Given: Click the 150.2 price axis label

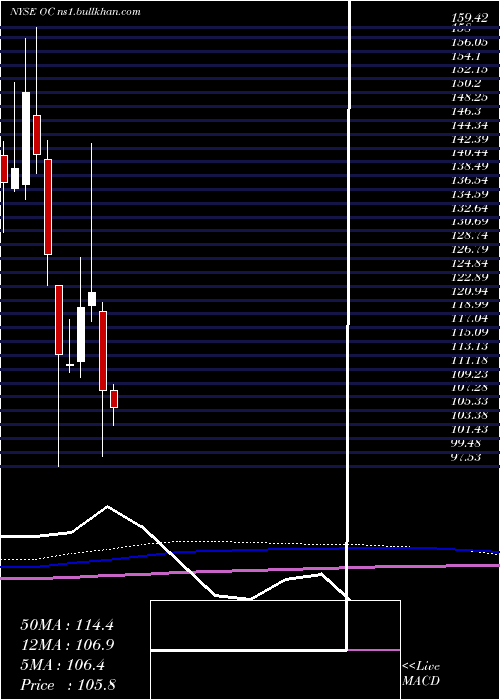Looking at the screenshot, I should tap(466, 83).
